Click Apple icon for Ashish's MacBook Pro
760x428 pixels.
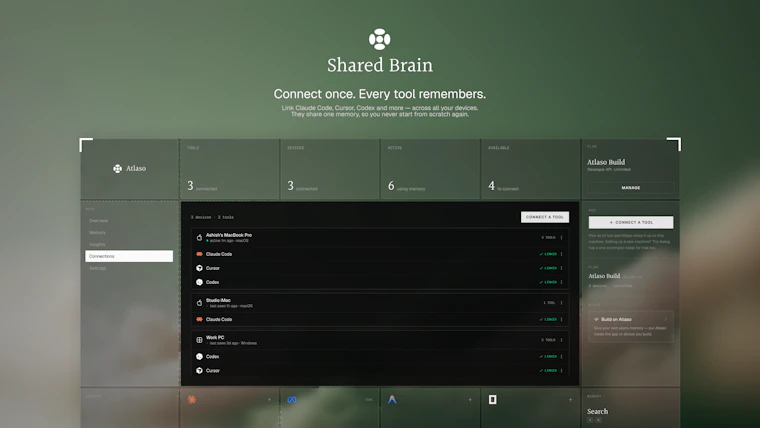(199, 238)
